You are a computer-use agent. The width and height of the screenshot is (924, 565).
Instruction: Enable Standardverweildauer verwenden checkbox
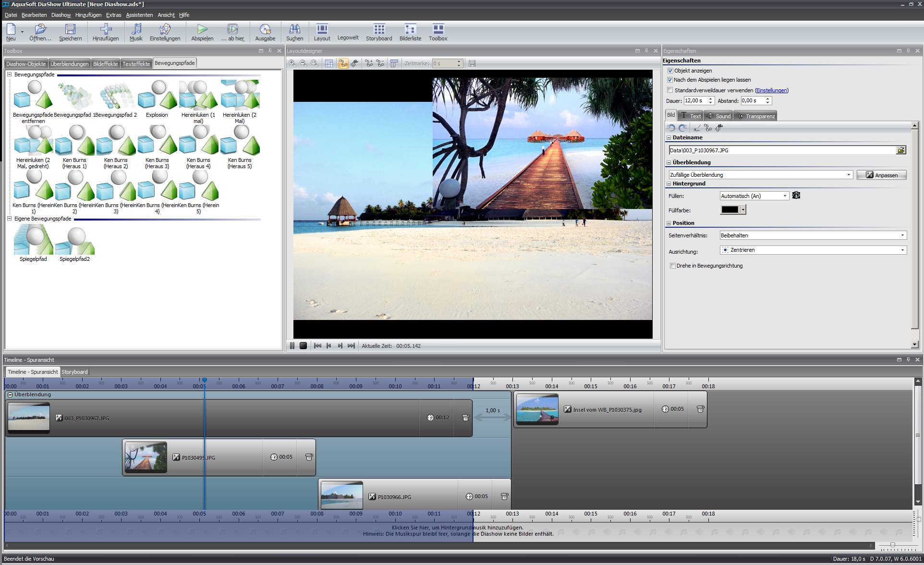(x=670, y=90)
